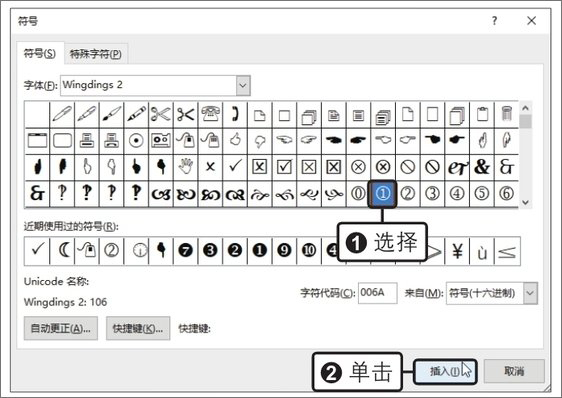Click the 快捷键(K)... button
This screenshot has width=562, height=398.
pos(138,328)
